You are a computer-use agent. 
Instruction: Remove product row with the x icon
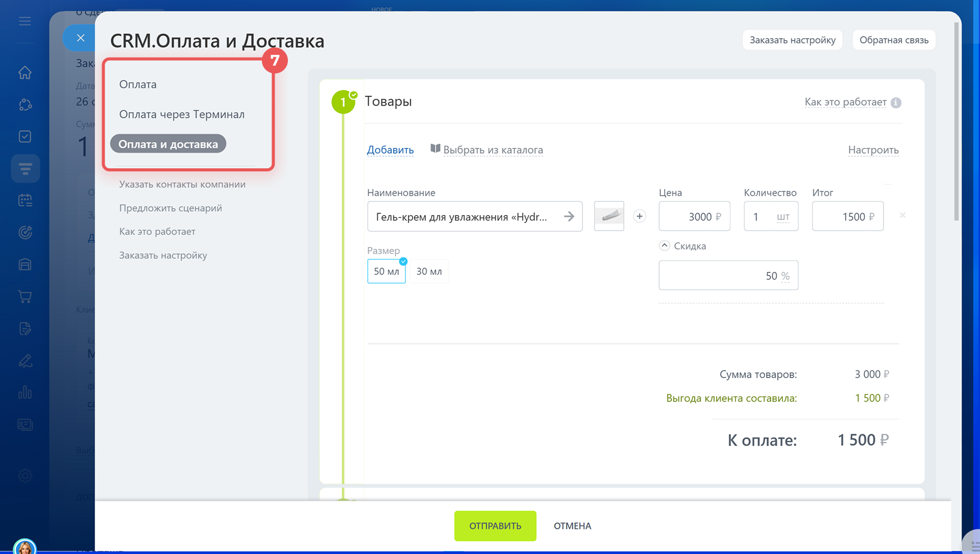[x=902, y=215]
